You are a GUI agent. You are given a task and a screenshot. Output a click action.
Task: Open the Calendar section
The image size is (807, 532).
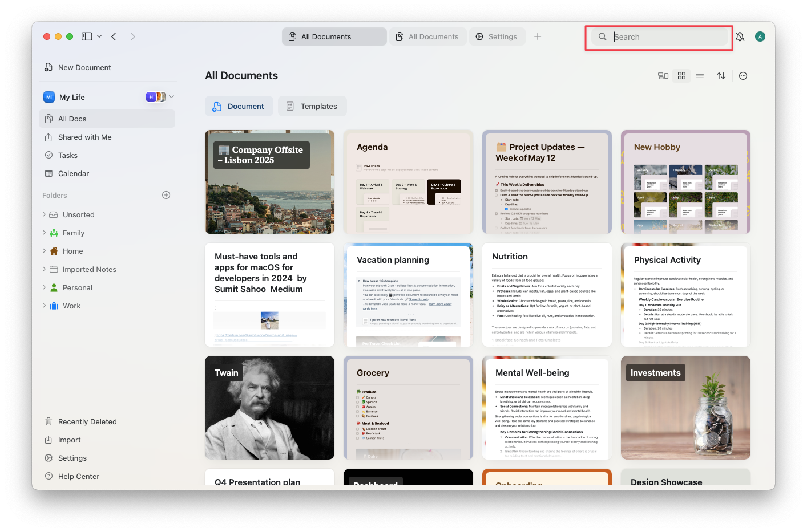point(107,173)
